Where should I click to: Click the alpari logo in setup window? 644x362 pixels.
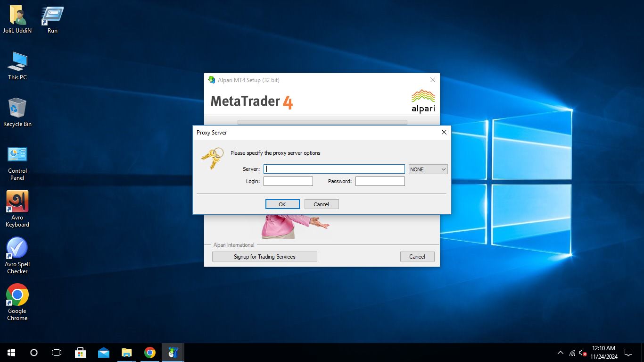(x=423, y=101)
